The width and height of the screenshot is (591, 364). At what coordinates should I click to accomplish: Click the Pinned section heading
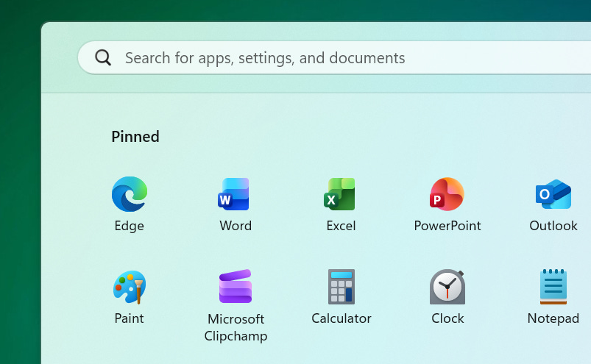(135, 136)
